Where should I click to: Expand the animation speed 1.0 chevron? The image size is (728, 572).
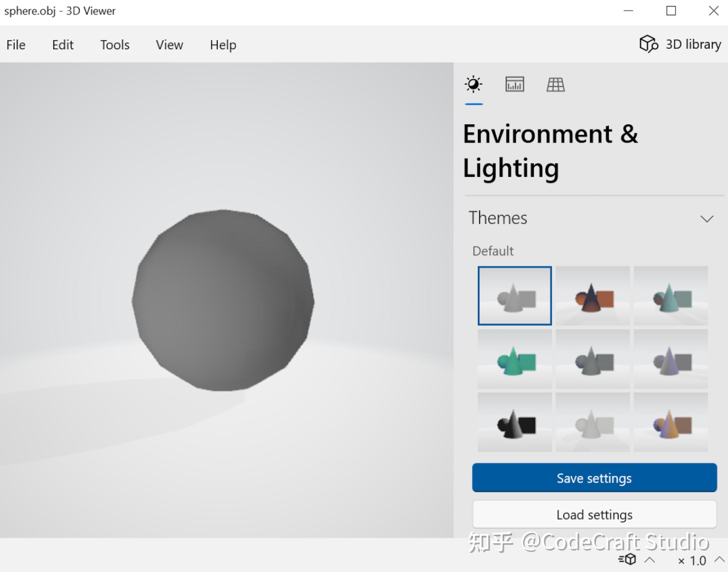pyautogui.click(x=719, y=559)
